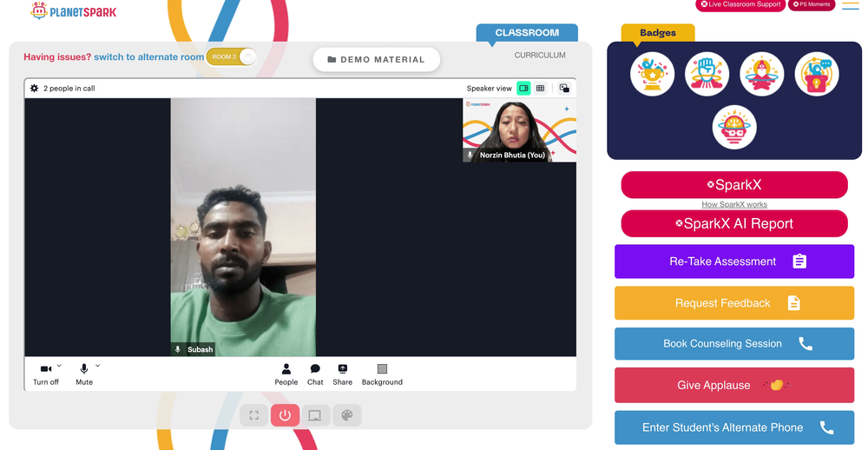Open the SparkX AI Report
Image resolution: width=868 pixels, height=450 pixels.
[734, 224]
